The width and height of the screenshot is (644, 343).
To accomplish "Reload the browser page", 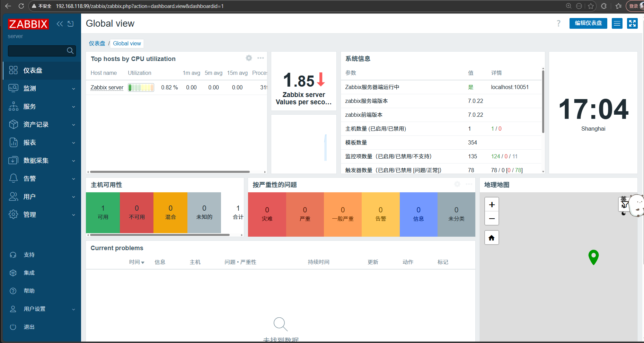I will coord(21,6).
